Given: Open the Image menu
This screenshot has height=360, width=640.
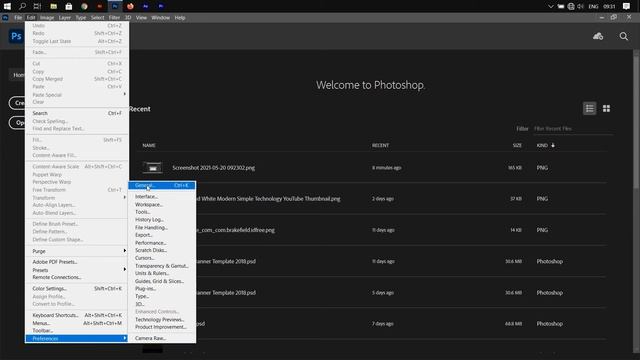Looking at the screenshot, I should pyautogui.click(x=47, y=18).
